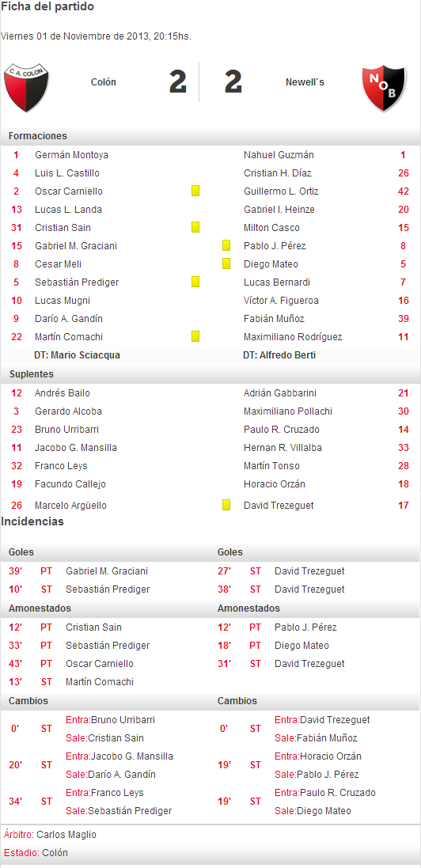The image size is (421, 868).
Task: Click Sebastián Prediger's yellow card in Formaciones
Action: click(195, 282)
